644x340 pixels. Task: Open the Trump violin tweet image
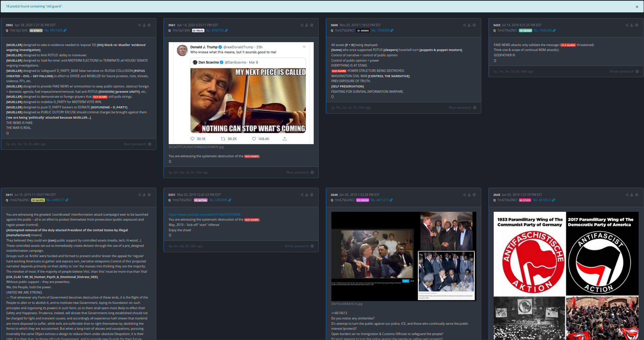[x=241, y=93]
